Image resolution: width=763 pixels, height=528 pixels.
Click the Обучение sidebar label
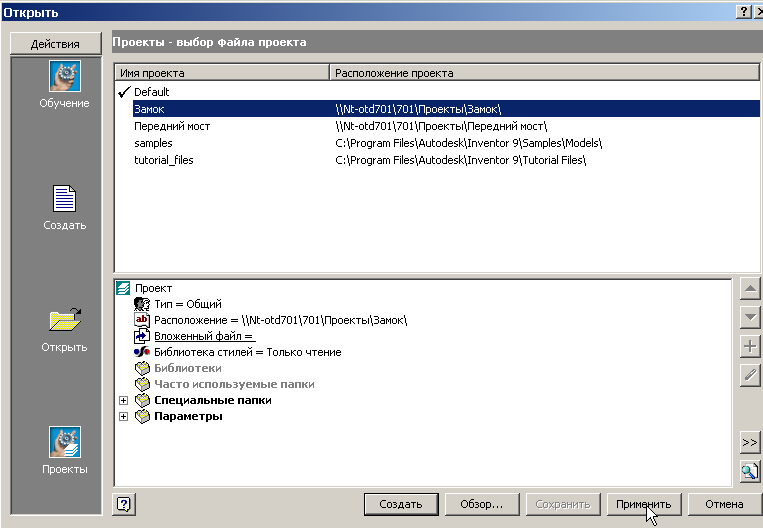coord(64,103)
